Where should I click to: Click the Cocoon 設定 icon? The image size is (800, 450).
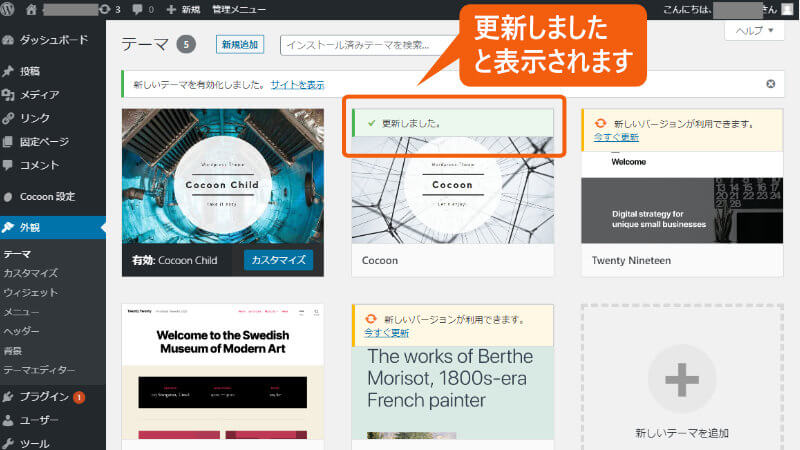pos(8,196)
